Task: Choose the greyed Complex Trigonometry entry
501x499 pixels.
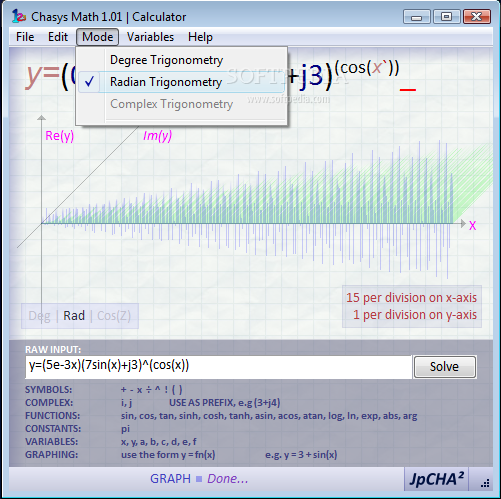Action: click(x=182, y=104)
